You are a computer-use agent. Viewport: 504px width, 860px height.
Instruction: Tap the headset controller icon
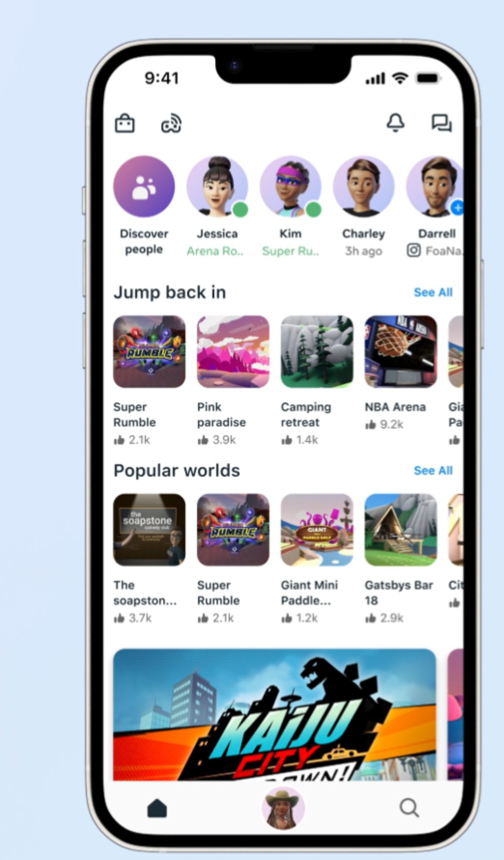pos(171,124)
